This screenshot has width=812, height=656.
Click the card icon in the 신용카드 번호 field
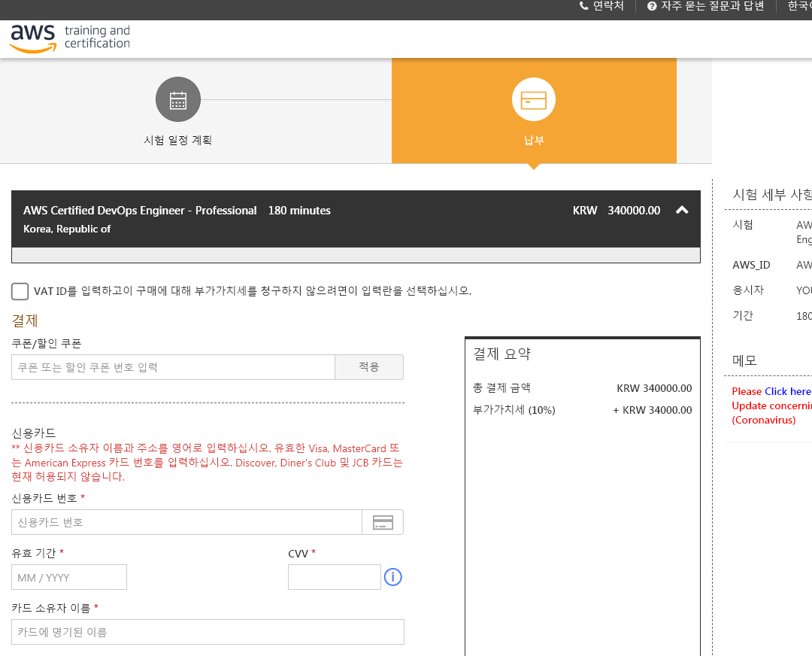[x=383, y=522]
